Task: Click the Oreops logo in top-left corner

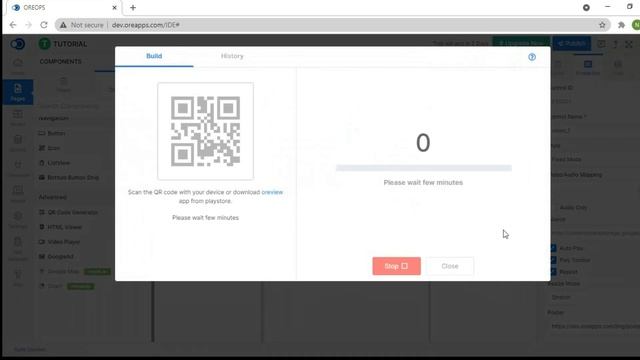Action: point(18,44)
